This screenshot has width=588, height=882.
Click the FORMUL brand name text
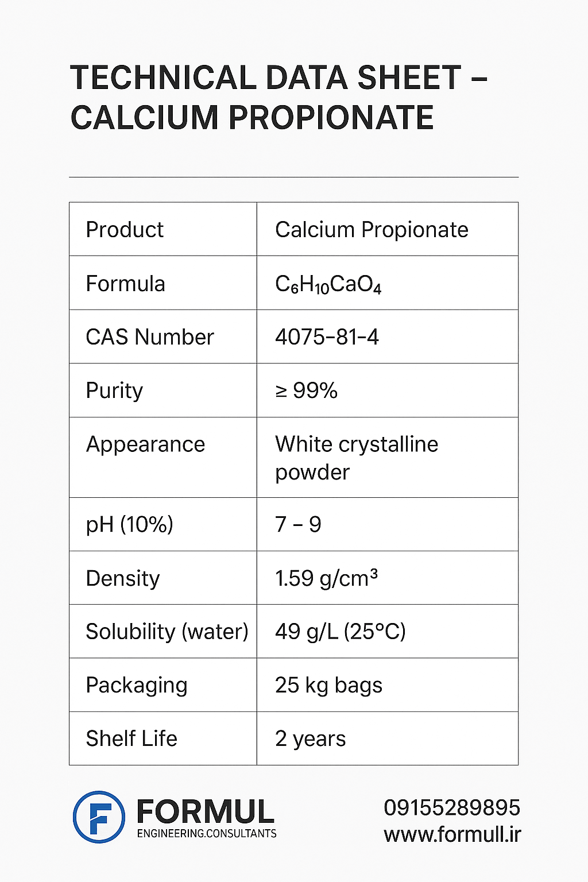206,811
